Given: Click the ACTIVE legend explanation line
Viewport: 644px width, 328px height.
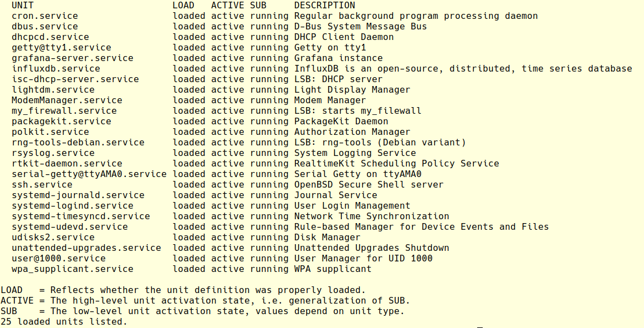Looking at the screenshot, I should pyautogui.click(x=206, y=301).
